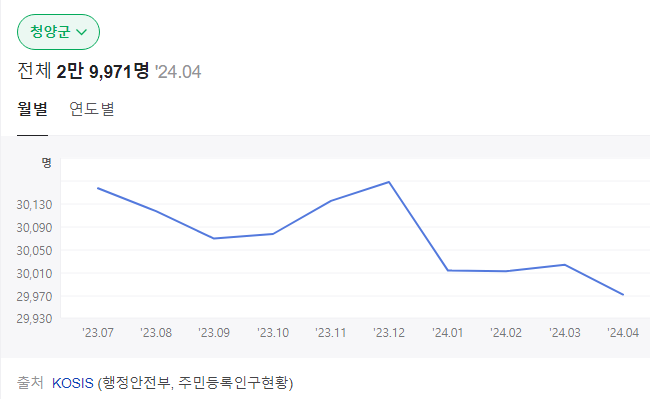Image resolution: width=650 pixels, height=399 pixels.
Task: Open the 청양군 region dropdown
Action: pos(58,32)
